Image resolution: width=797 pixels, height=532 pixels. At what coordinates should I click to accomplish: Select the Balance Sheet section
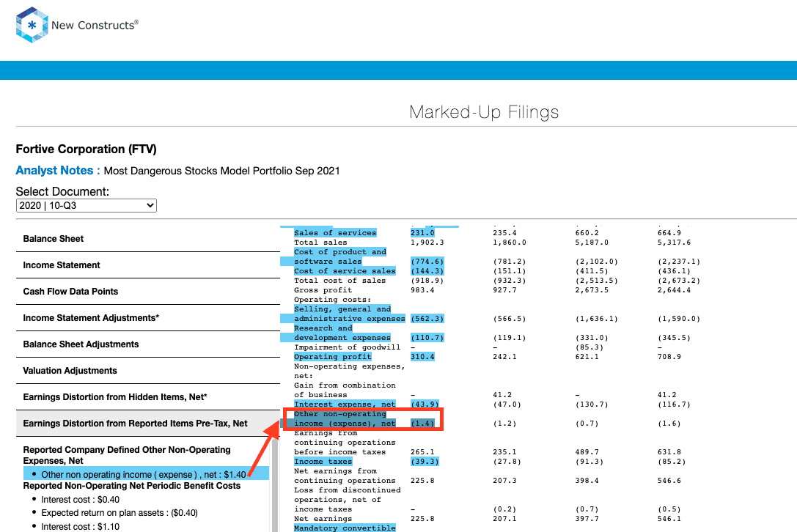148,239
